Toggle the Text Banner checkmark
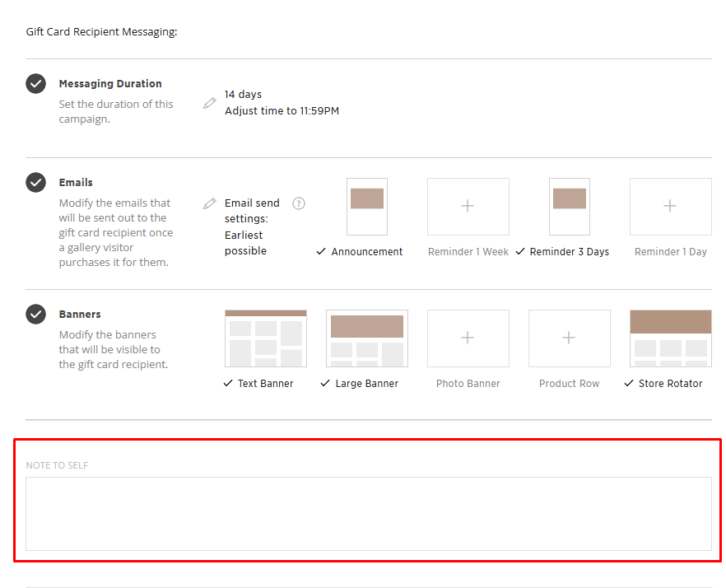 point(229,384)
